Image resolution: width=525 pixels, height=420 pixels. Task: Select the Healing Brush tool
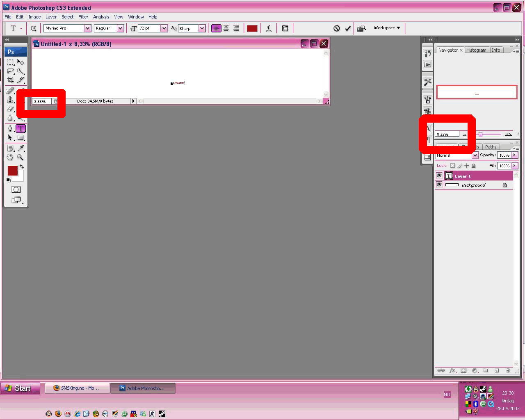(10, 91)
